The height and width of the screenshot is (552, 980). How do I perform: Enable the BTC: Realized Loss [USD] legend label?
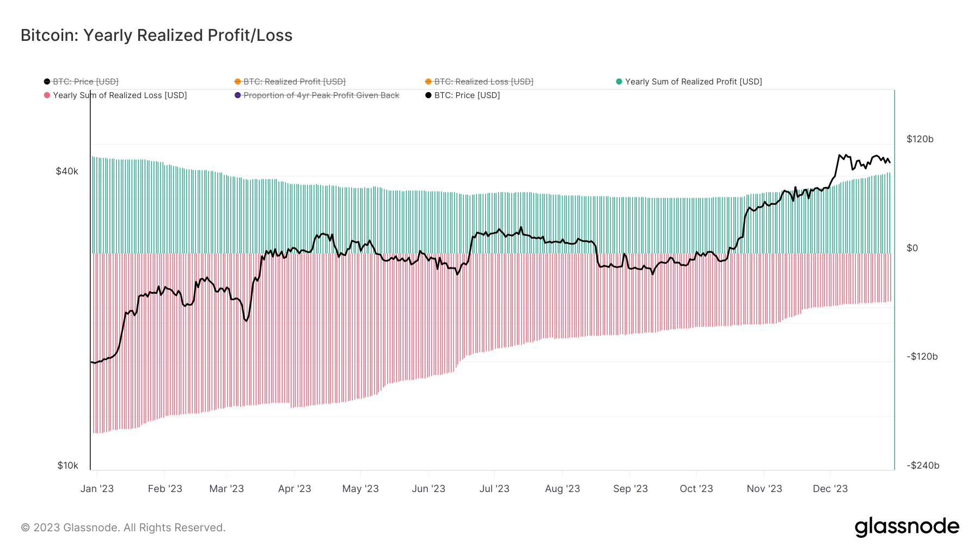pyautogui.click(x=483, y=82)
